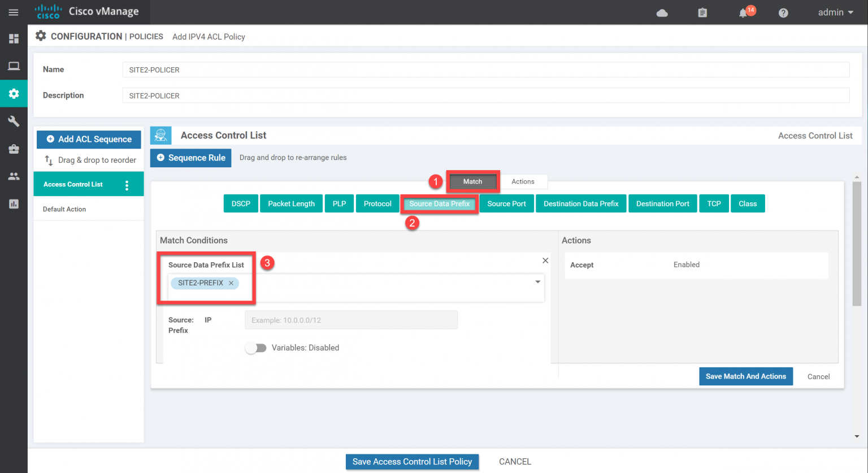Open notifications showing 14 alerts
The height and width of the screenshot is (473, 868).
tap(743, 12)
